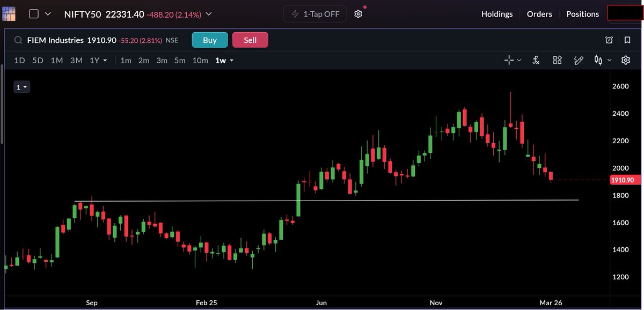Select the 5D date range
Image resolution: width=644 pixels, height=310 pixels.
point(38,61)
